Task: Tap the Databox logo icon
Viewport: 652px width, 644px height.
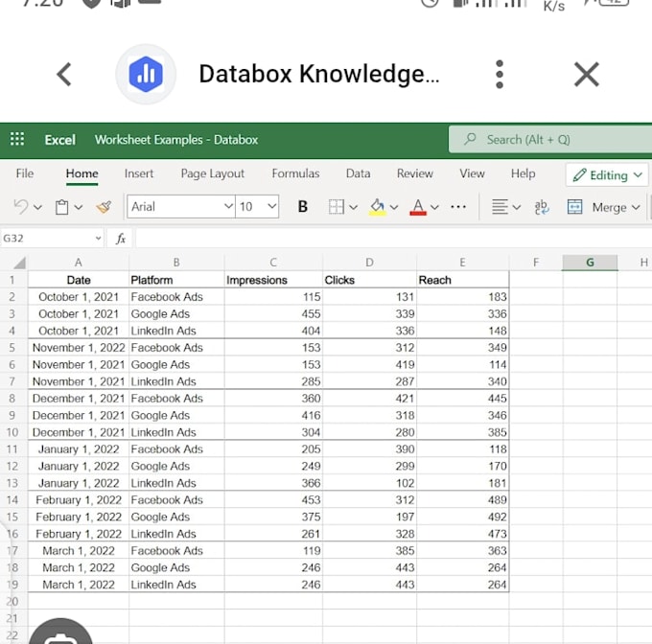Action: point(146,74)
